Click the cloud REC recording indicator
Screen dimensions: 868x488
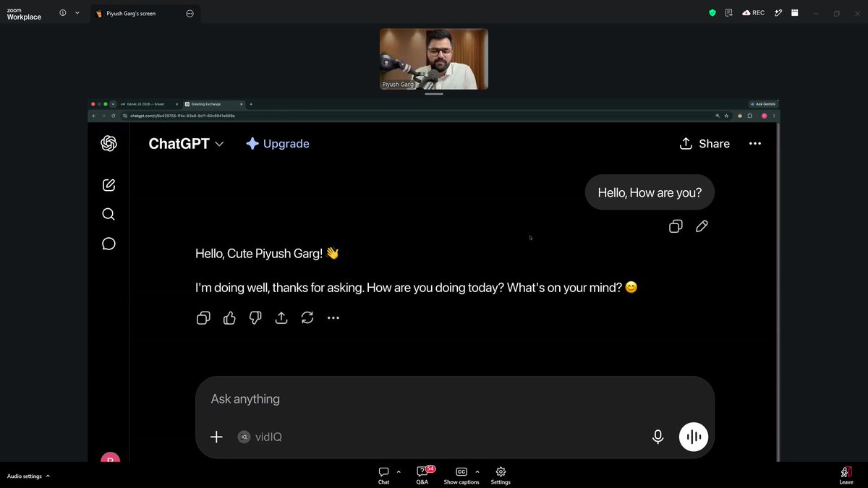pyautogui.click(x=753, y=13)
